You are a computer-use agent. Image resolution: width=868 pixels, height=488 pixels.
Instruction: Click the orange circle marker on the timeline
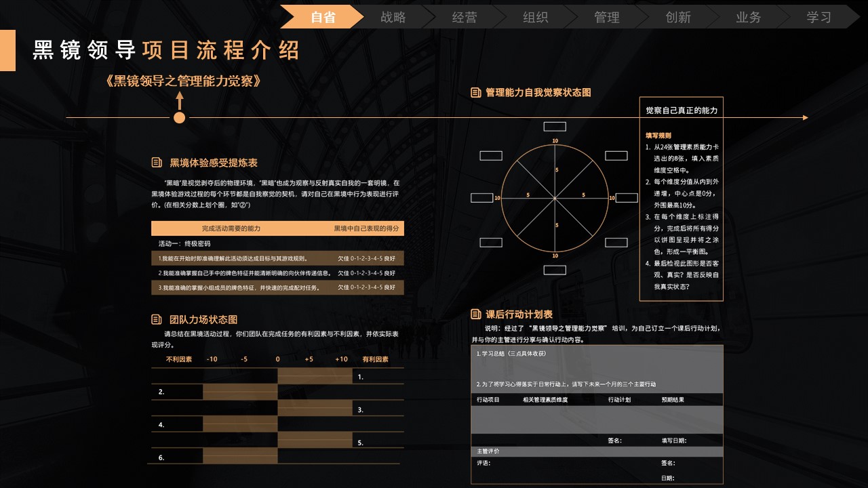click(x=180, y=118)
